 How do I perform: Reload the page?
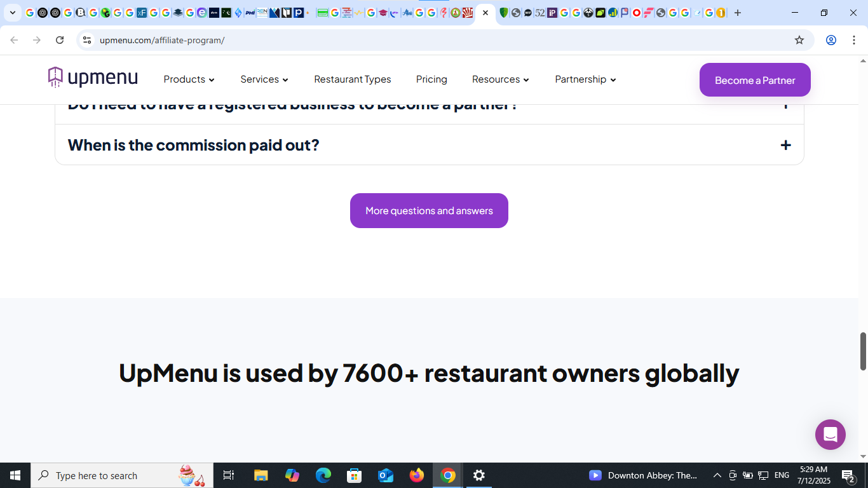point(60,40)
